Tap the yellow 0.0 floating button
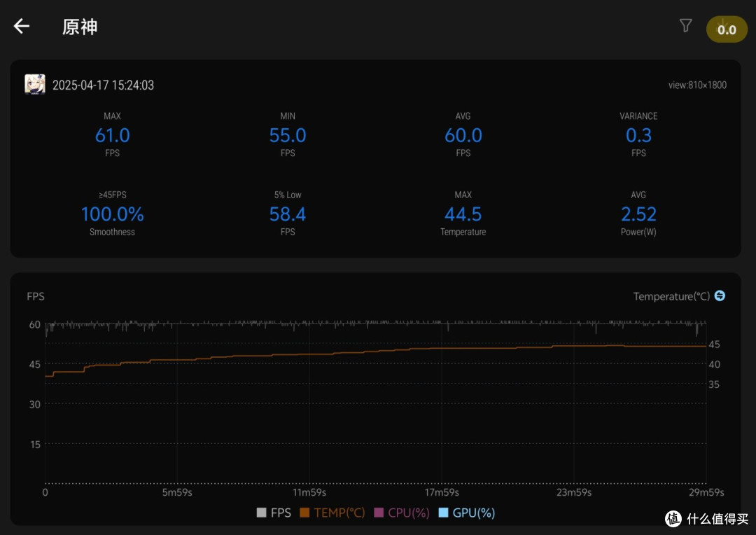Viewport: 756px width, 535px height. tap(727, 29)
